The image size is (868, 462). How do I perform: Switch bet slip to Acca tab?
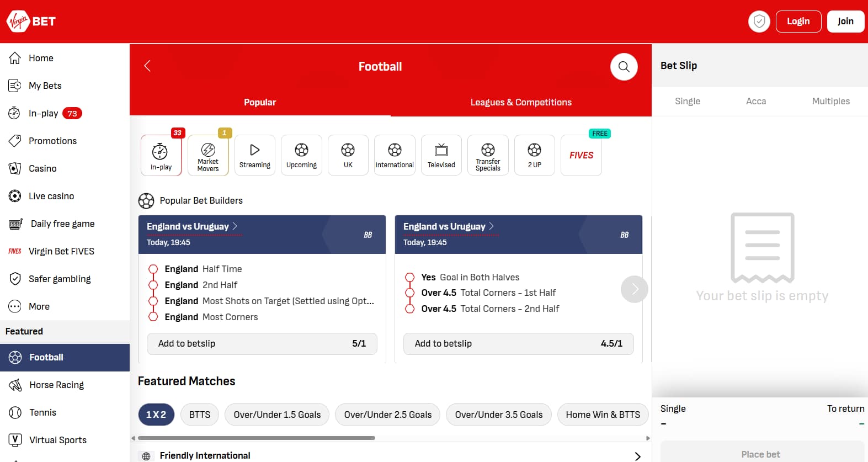pos(756,101)
